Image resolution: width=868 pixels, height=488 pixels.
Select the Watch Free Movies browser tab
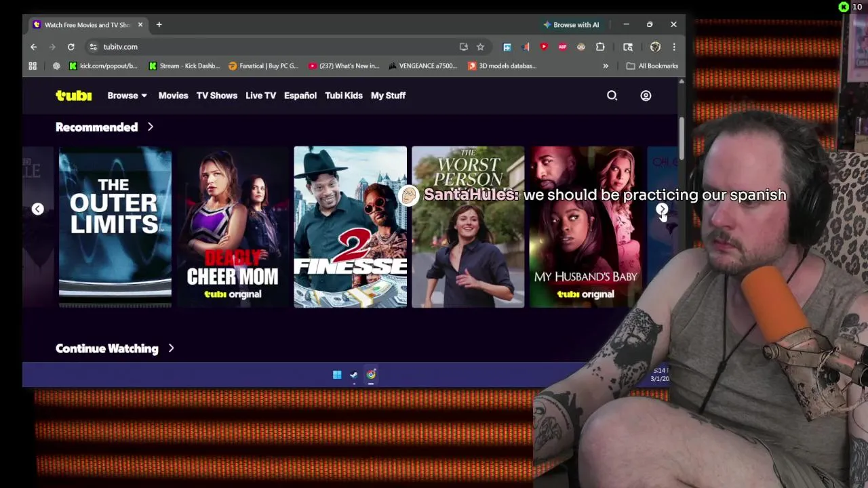pyautogui.click(x=88, y=24)
